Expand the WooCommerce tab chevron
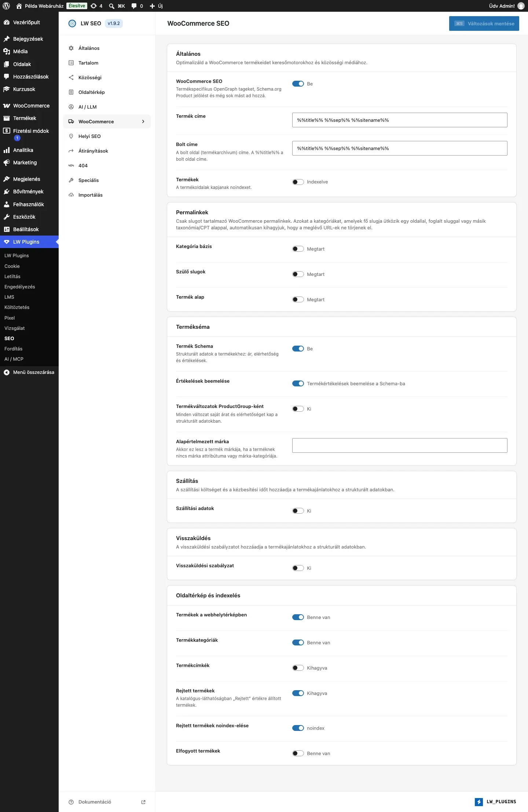The height and width of the screenshot is (812, 528). pyautogui.click(x=143, y=121)
